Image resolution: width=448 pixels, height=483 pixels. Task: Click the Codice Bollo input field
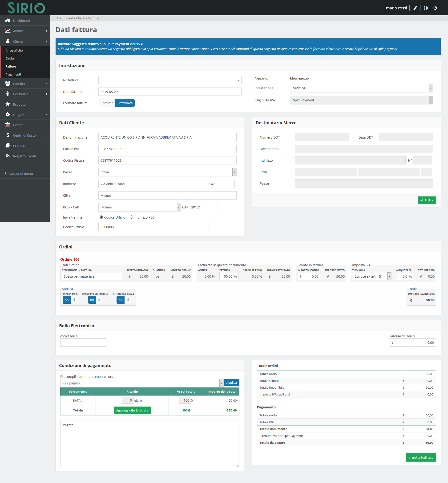(x=83, y=342)
